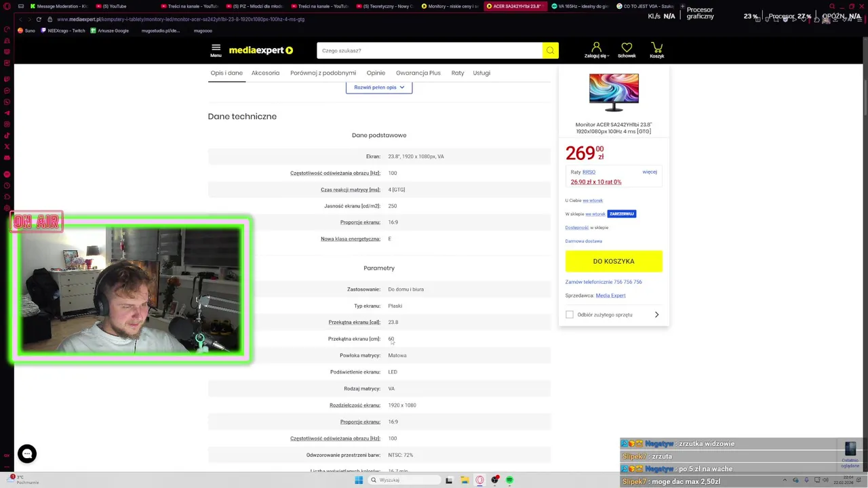Switch to the Akcesoria tab

pyautogui.click(x=265, y=73)
